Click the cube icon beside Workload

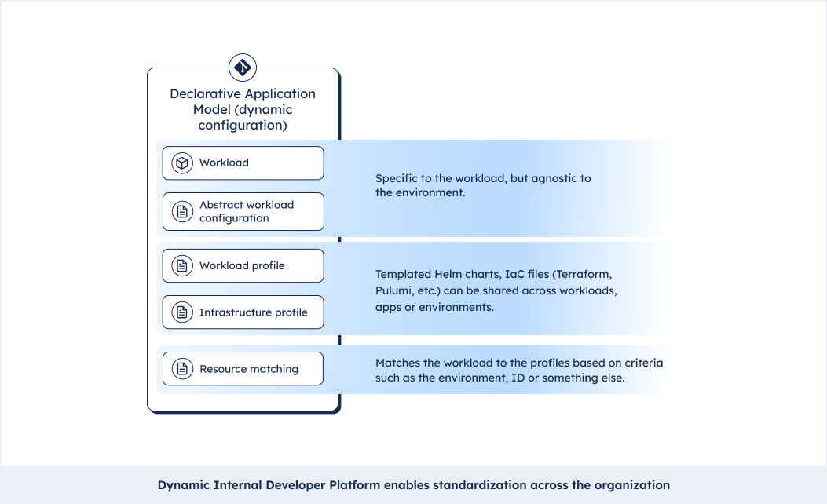pos(182,163)
